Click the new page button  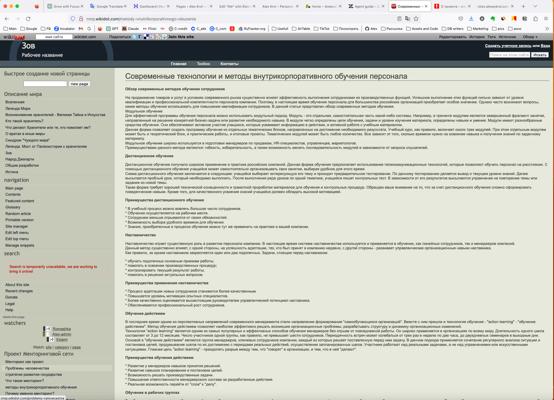point(79,84)
